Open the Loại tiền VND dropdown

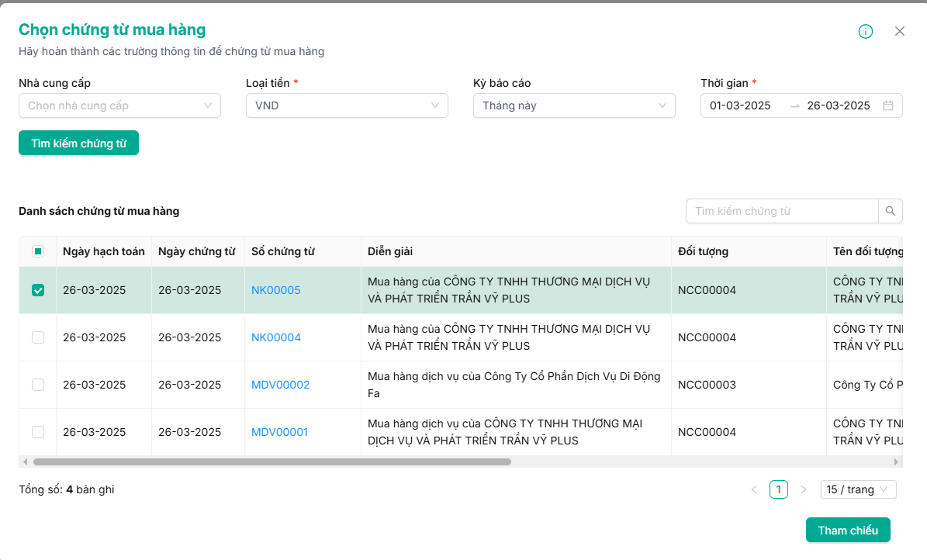347,105
